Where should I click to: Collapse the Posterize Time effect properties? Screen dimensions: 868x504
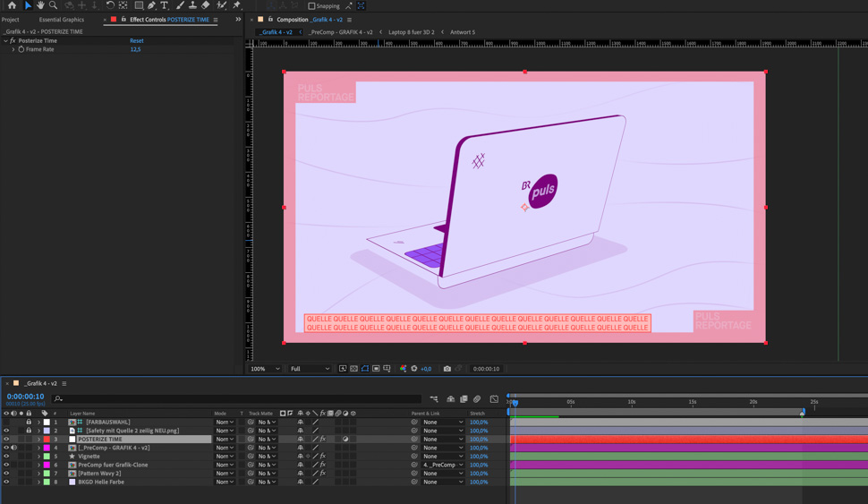click(5, 41)
